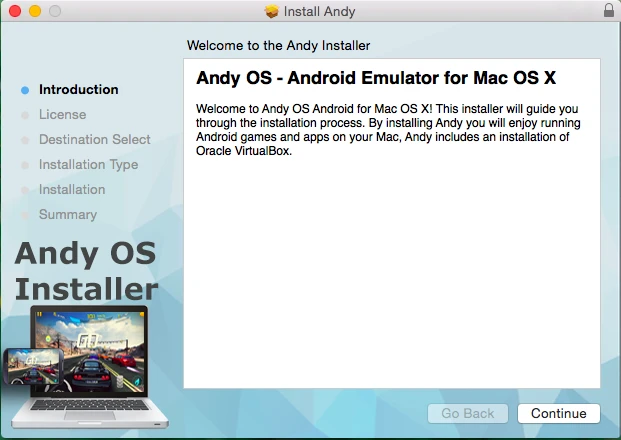Click the Installation step in sidebar

tap(71, 190)
